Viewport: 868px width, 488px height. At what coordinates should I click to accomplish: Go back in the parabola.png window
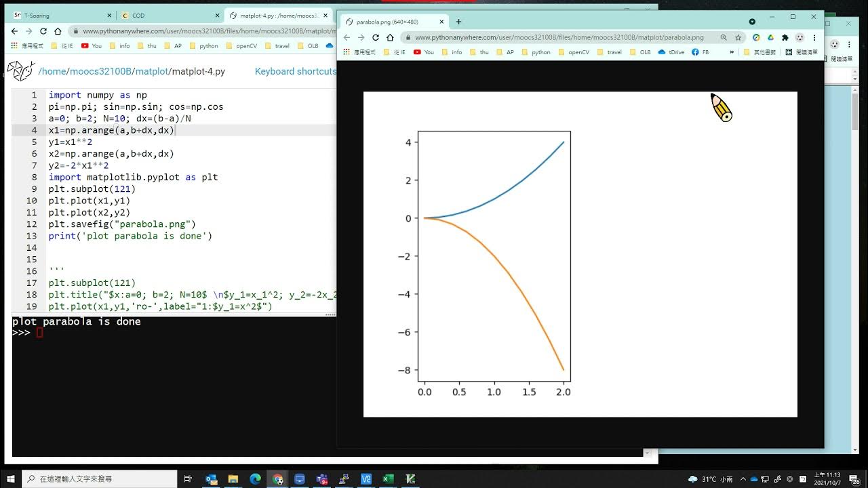347,37
